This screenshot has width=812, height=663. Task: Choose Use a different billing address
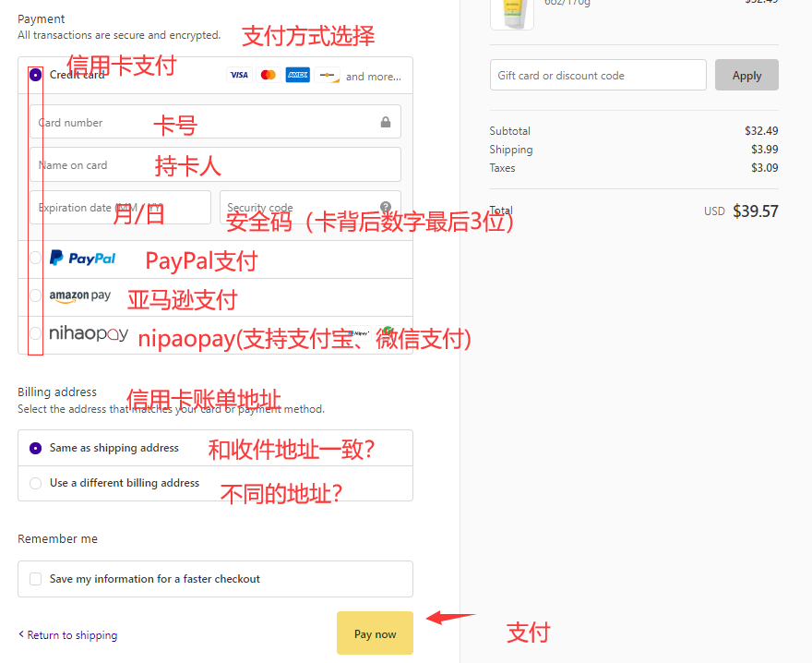click(x=35, y=483)
